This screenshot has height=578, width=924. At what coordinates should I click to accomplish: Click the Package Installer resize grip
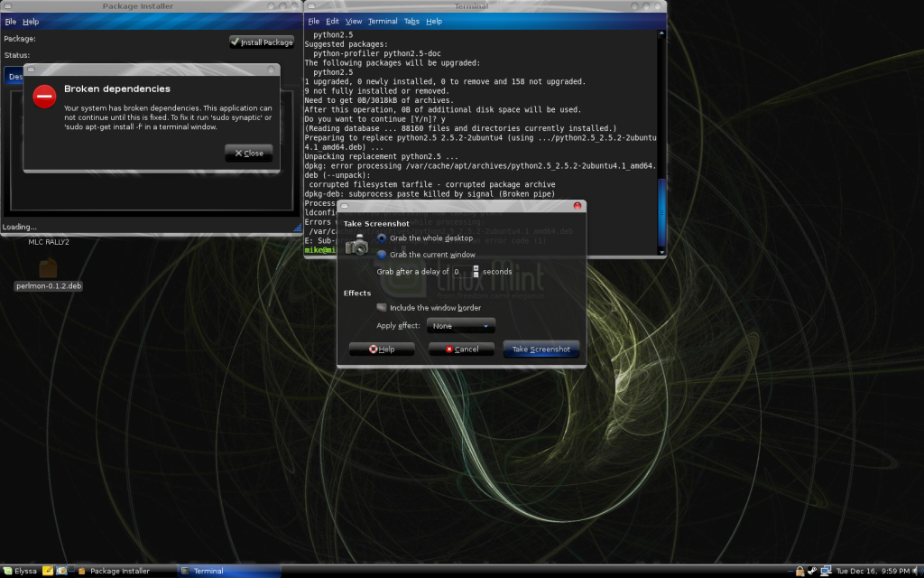click(x=298, y=227)
